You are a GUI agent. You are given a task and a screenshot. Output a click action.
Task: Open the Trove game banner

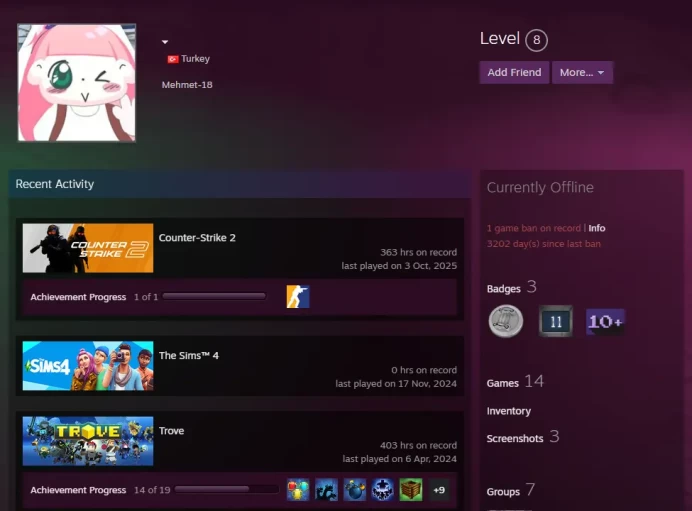coord(88,441)
